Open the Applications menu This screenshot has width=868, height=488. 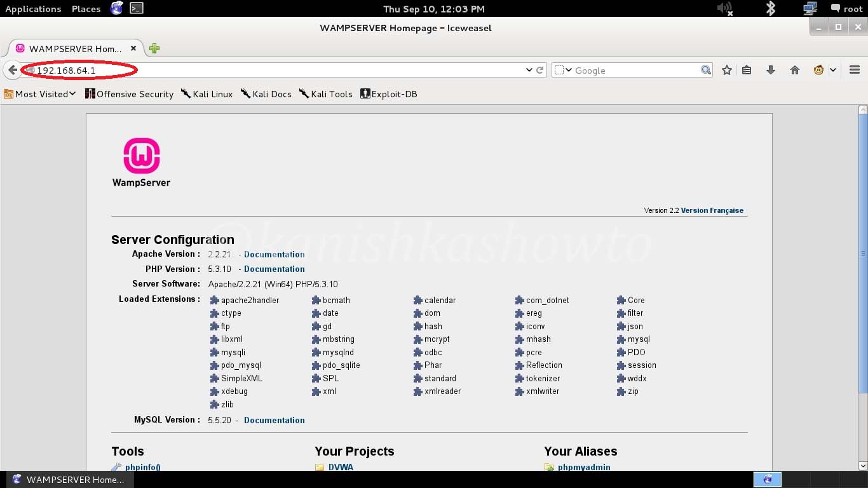click(x=33, y=9)
